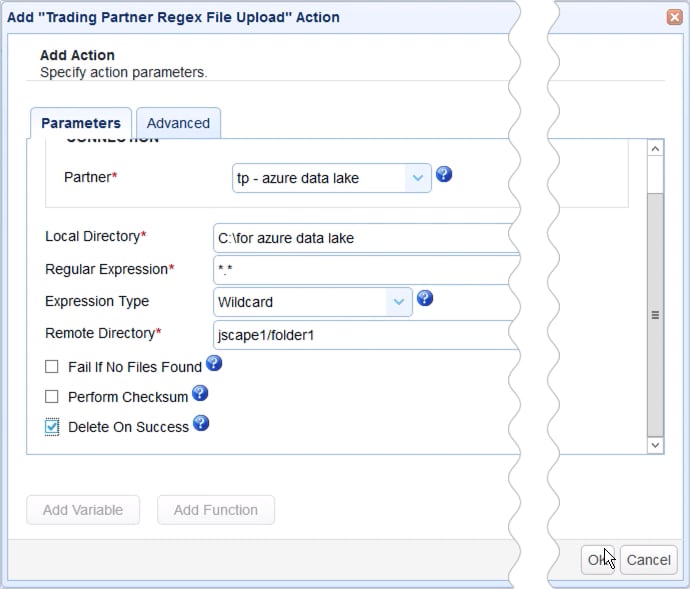Click help icon next to Partner dropdown
Screen dimensions: 690x589
coord(445,174)
